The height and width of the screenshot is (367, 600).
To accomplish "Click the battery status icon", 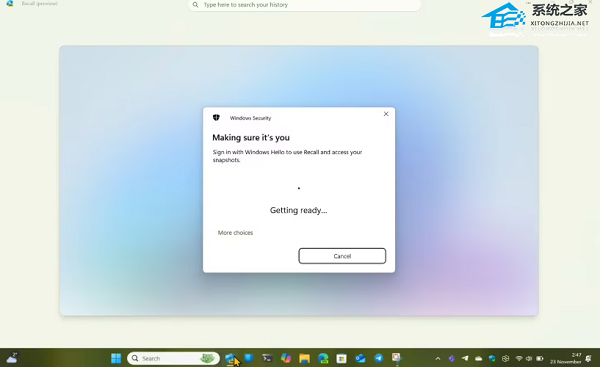I will (x=540, y=359).
